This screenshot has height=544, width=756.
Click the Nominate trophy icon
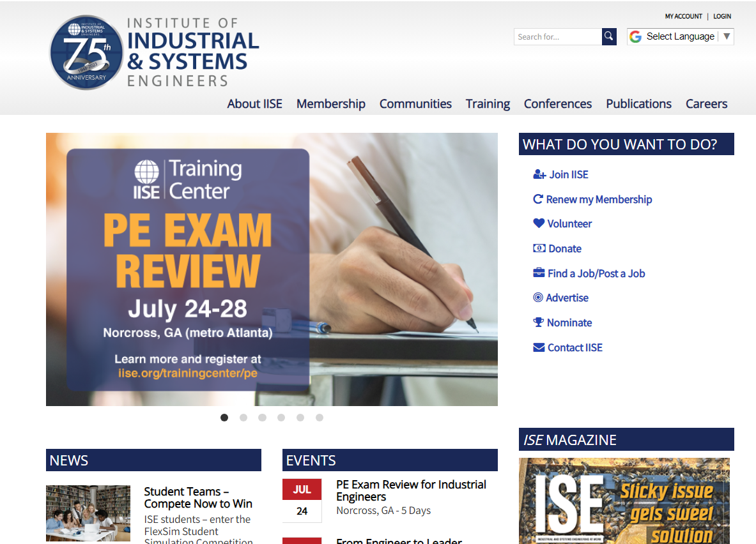(x=539, y=322)
